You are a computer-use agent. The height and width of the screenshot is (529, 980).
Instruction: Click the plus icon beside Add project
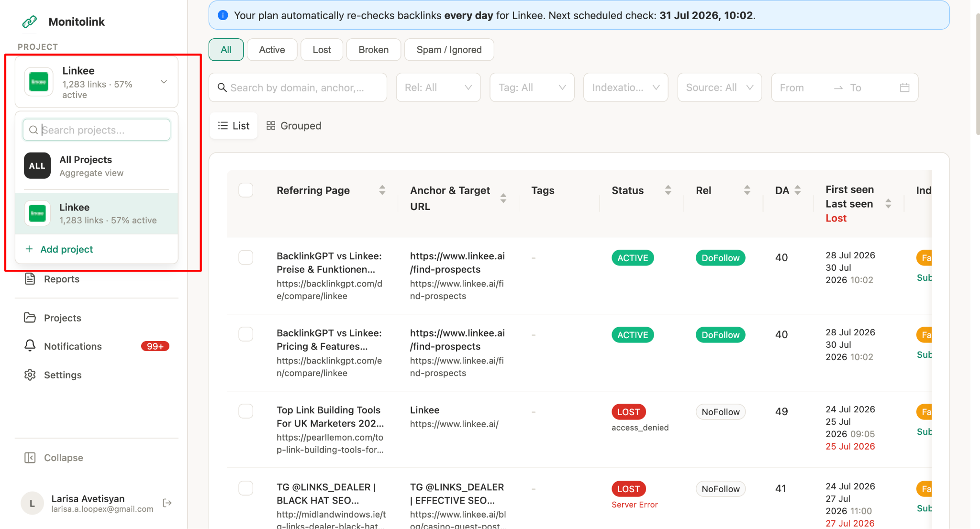tap(29, 249)
